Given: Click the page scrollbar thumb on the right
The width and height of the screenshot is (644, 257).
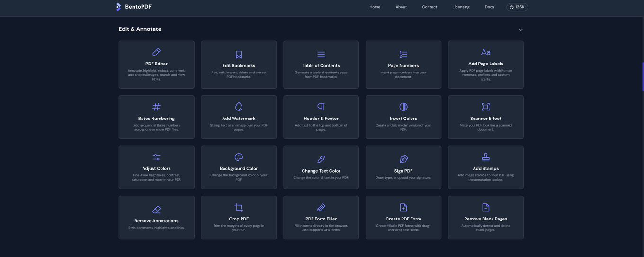Looking at the screenshot, I should coord(643,76).
